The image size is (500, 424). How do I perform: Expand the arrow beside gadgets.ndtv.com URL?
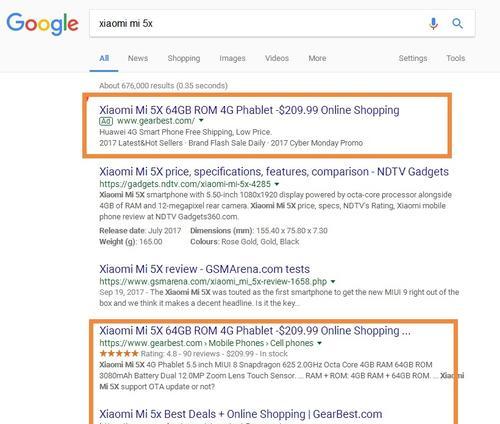tap(276, 184)
